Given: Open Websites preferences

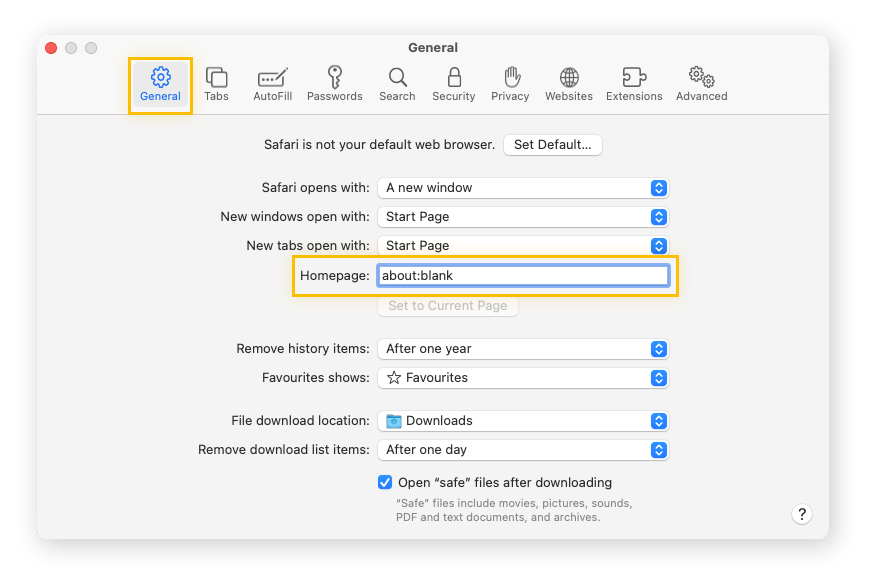Looking at the screenshot, I should coord(569,85).
